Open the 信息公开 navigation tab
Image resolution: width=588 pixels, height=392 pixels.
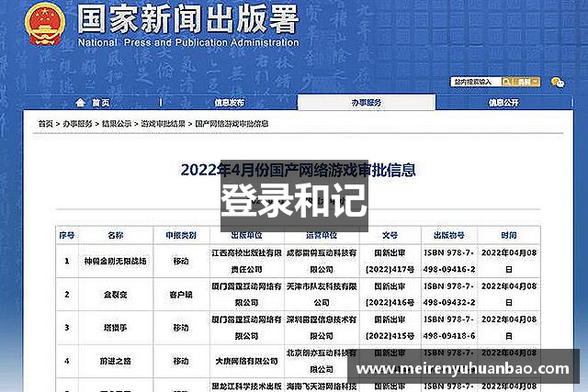pyautogui.click(x=503, y=102)
